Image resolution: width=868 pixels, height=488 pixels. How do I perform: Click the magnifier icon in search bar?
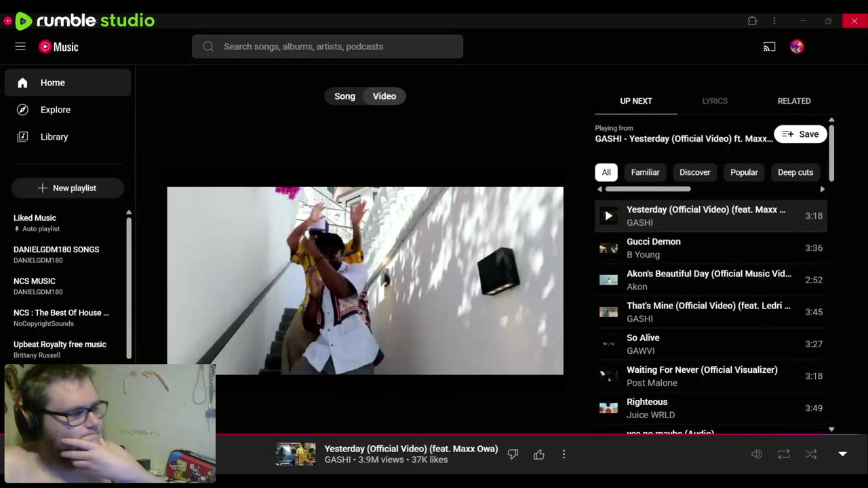[x=208, y=47]
